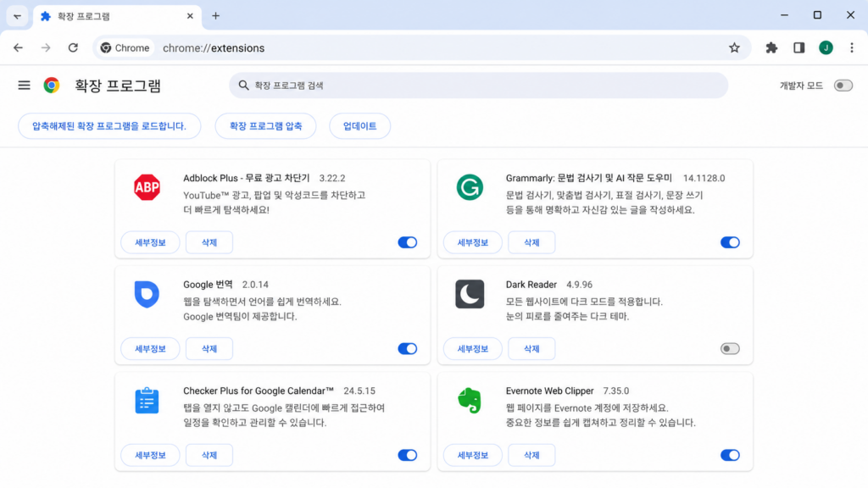Click 압축해제된 확장 프로그램을 로드합니다 button
Viewport: 868px width, 488px height.
click(x=109, y=126)
